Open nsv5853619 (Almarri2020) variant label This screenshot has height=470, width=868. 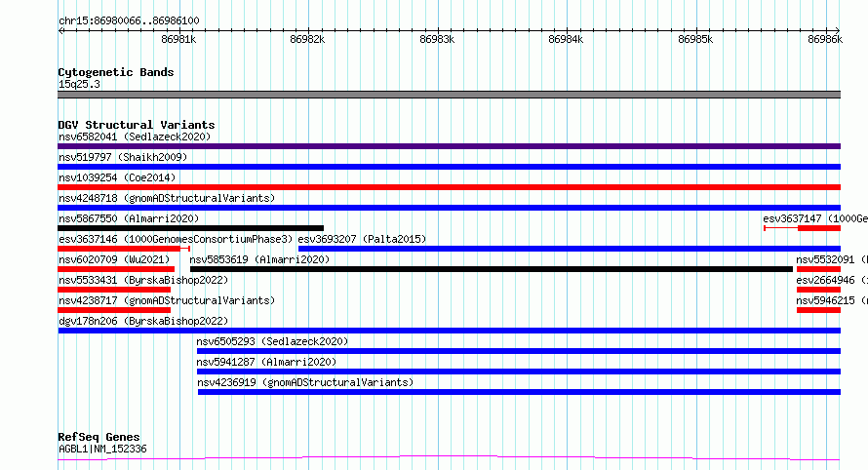[x=259, y=259]
